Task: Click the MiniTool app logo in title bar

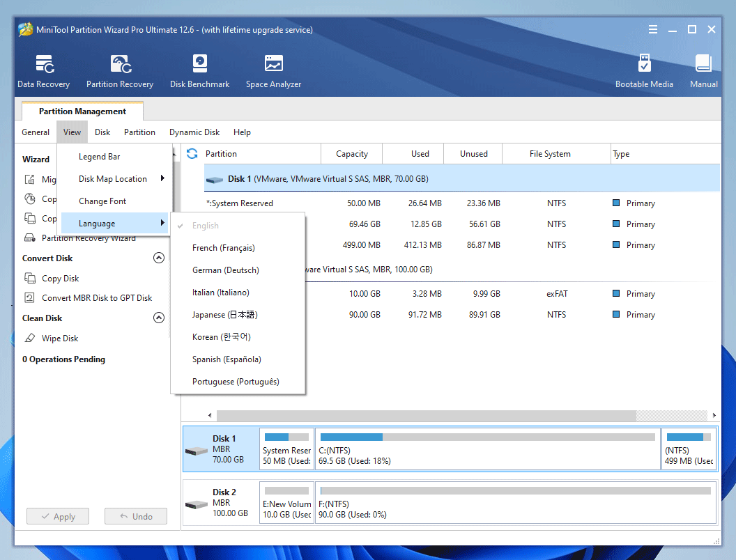Action: (25, 29)
